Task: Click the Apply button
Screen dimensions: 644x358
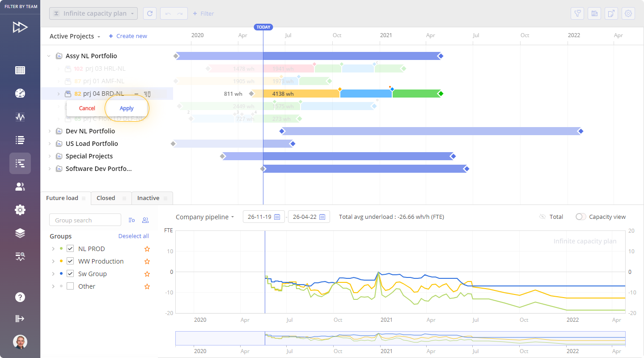Action: pos(127,108)
